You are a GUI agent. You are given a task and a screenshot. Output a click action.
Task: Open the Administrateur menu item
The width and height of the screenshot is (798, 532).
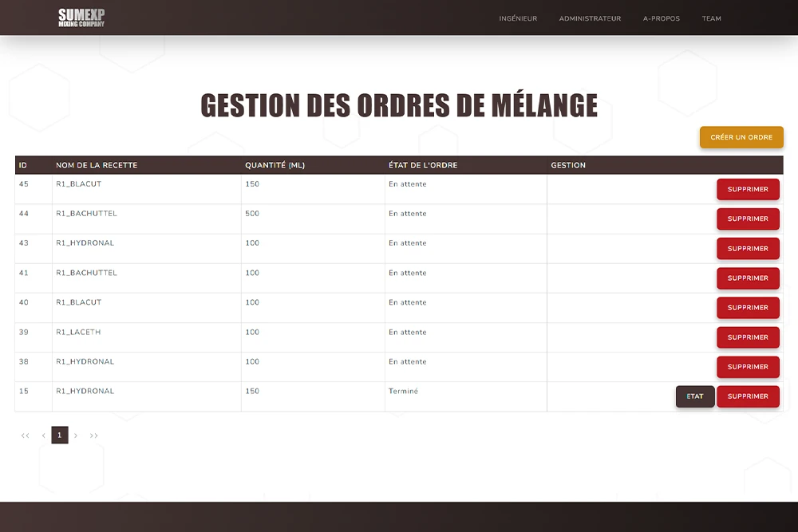pos(590,18)
